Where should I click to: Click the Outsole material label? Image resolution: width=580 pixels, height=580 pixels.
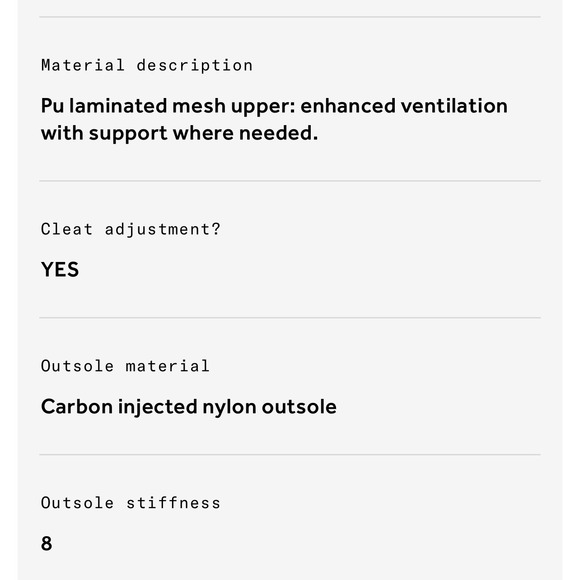click(125, 366)
